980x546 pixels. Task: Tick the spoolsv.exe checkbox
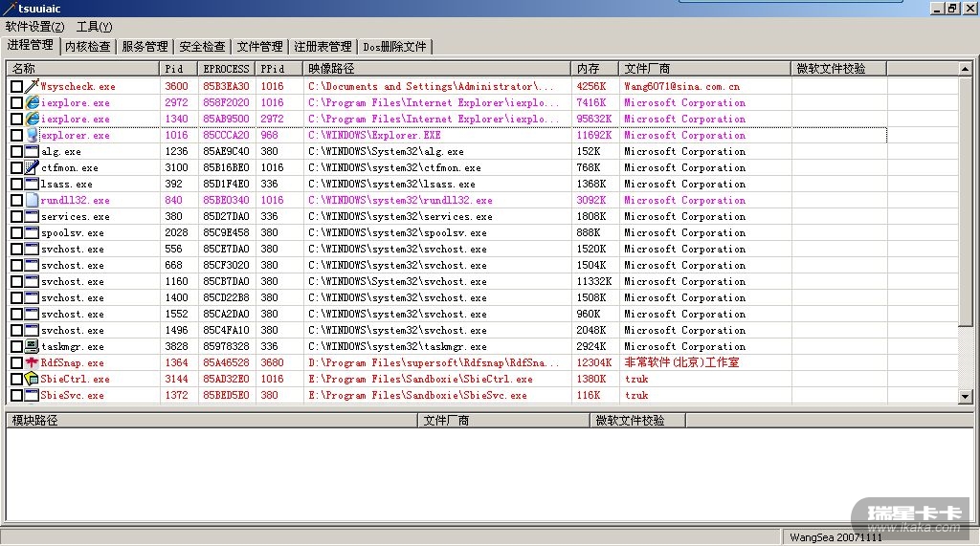point(17,232)
